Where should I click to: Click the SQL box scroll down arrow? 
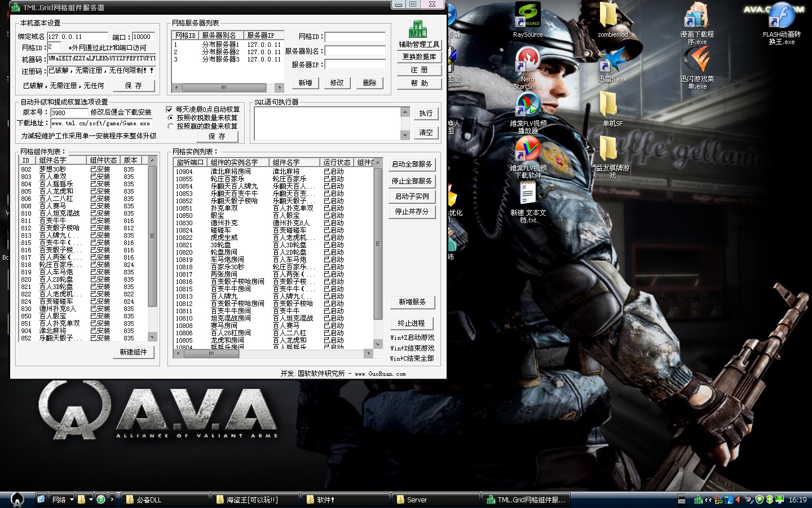pyautogui.click(x=405, y=135)
